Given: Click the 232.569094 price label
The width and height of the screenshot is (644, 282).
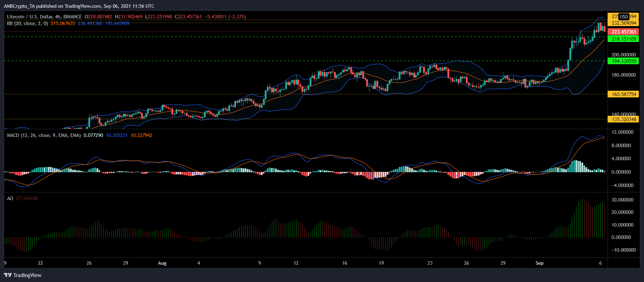Looking at the screenshot, I should tap(624, 23).
